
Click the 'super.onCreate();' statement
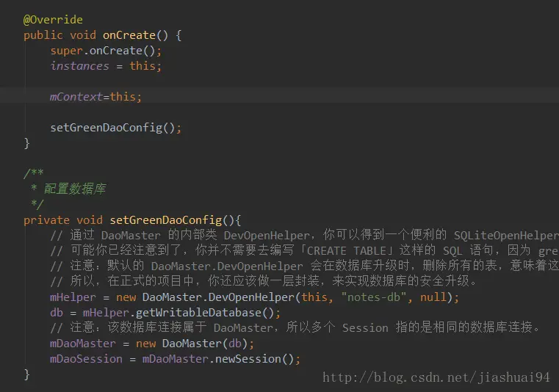click(x=106, y=51)
